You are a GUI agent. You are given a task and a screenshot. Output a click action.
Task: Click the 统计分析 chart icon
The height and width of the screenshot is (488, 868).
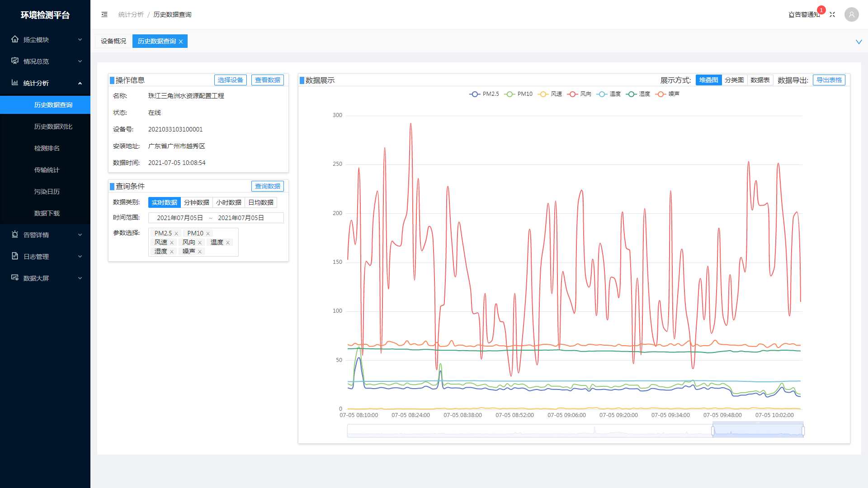click(15, 83)
